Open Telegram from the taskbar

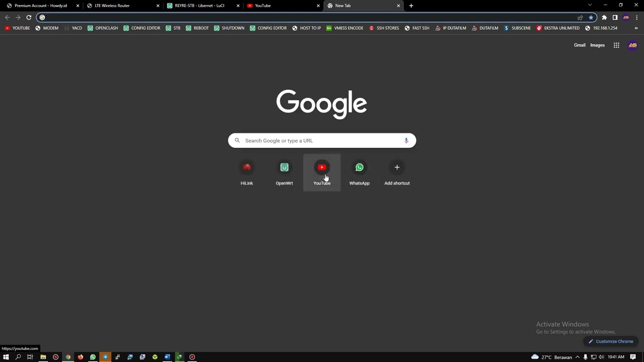105,357
